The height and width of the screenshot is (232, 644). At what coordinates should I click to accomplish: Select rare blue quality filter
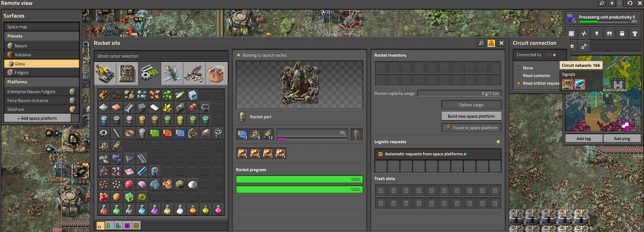click(x=118, y=226)
